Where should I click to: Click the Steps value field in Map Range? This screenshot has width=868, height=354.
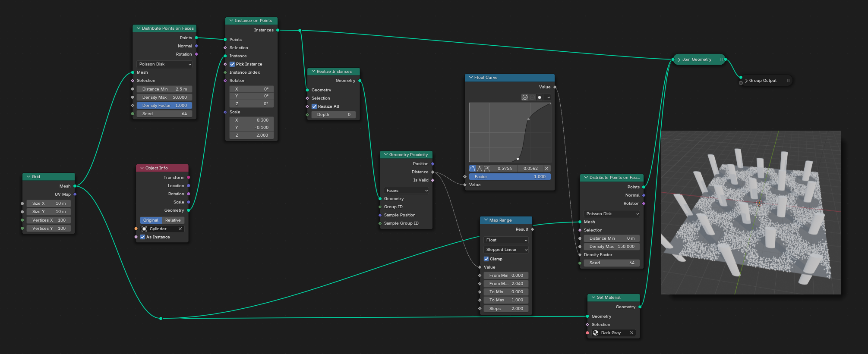pos(506,309)
